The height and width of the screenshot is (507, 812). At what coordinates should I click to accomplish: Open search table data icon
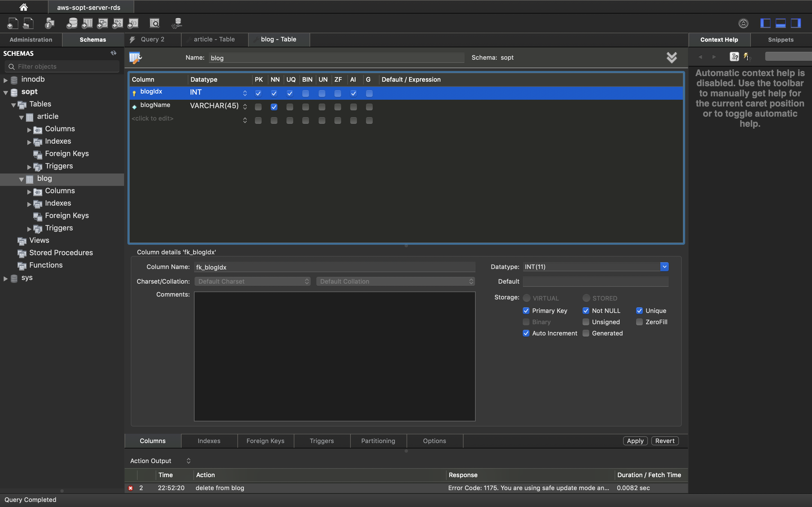[155, 23]
